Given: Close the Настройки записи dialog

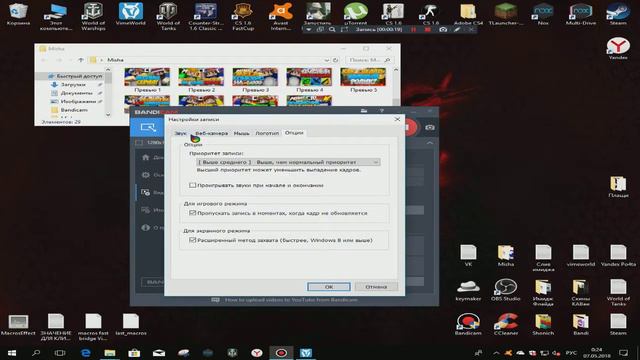Looking at the screenshot, I should pos(397,119).
